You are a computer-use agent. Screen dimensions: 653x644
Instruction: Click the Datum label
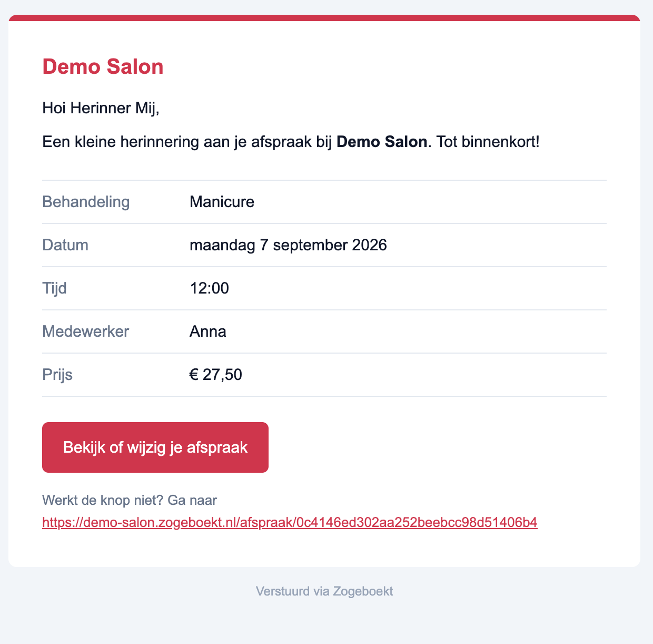65,245
